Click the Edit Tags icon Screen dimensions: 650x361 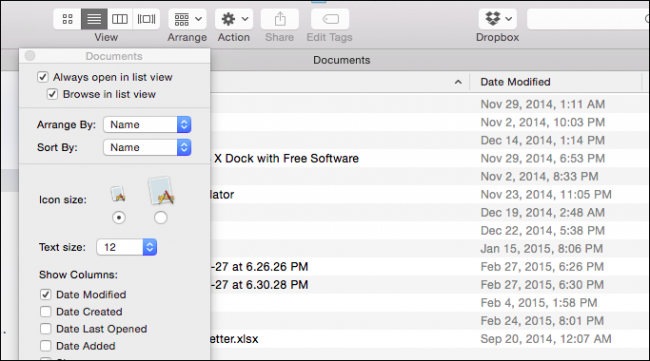pos(330,19)
